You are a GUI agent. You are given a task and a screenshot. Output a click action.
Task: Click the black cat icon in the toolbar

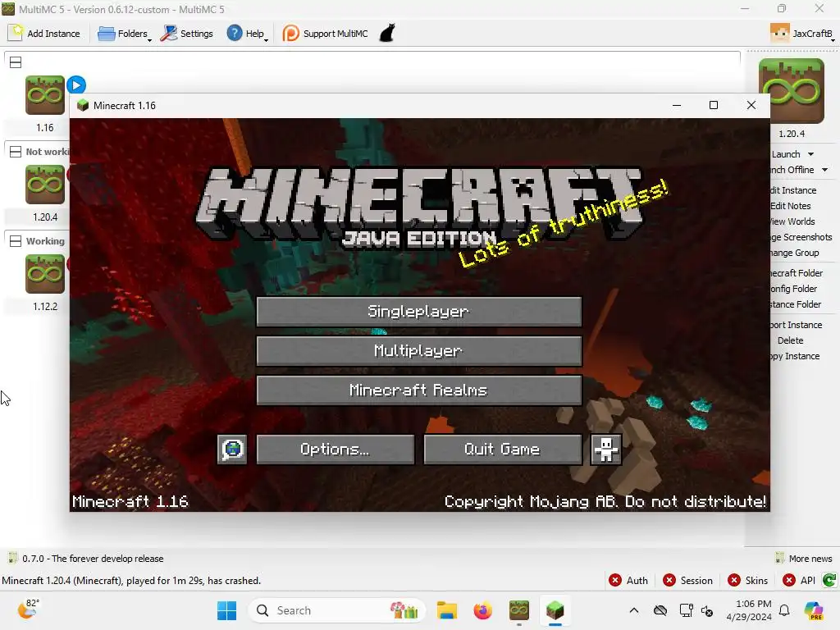pyautogui.click(x=387, y=33)
